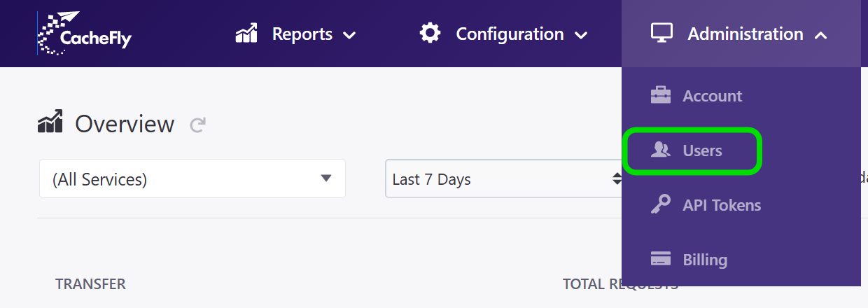Click the Users people icon

tap(661, 150)
